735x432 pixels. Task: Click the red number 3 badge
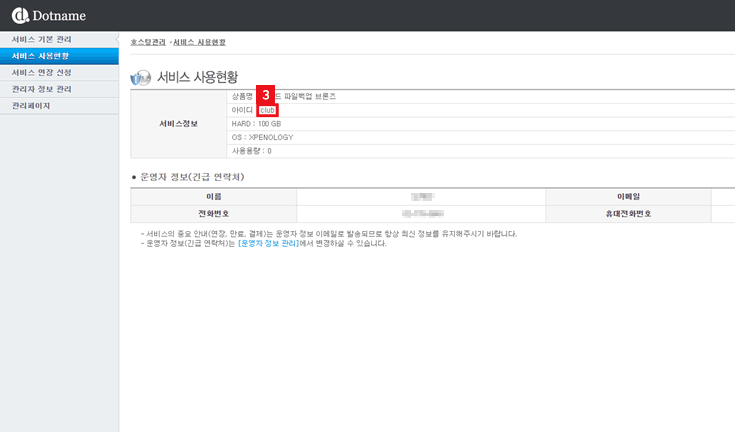point(266,95)
